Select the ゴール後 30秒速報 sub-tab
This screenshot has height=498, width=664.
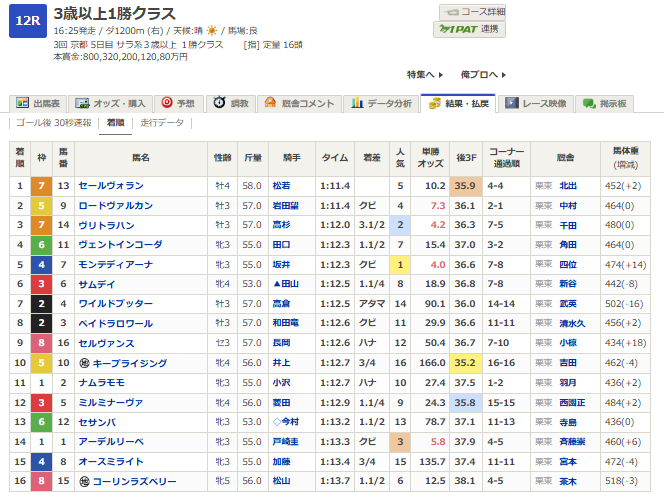click(x=54, y=123)
